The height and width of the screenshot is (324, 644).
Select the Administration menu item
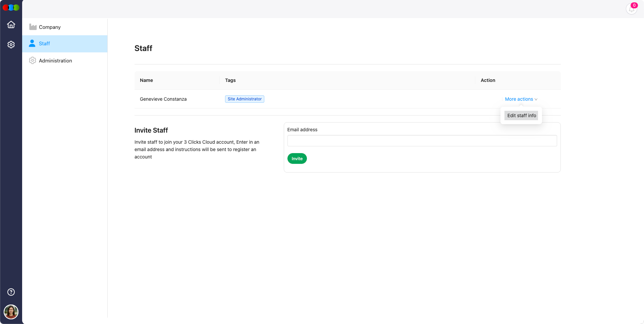tap(55, 61)
